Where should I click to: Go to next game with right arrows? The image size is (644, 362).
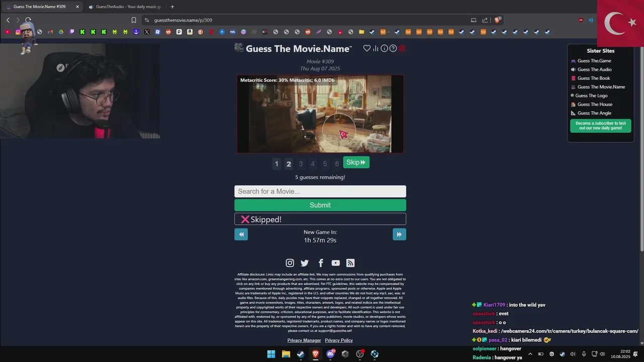pos(399,234)
